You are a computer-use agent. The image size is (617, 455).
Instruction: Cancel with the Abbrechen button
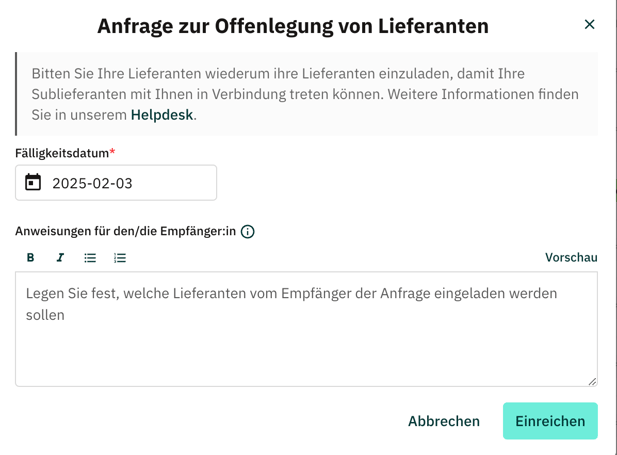click(444, 421)
